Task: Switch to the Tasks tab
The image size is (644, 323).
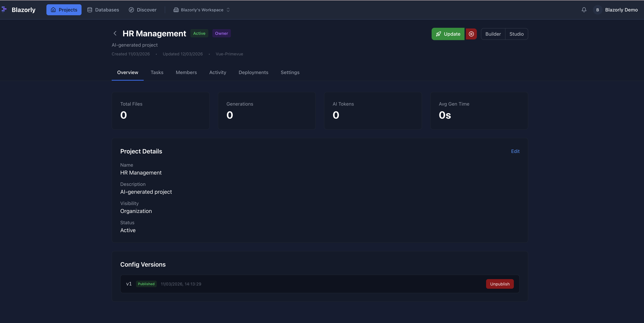Action: coord(157,72)
